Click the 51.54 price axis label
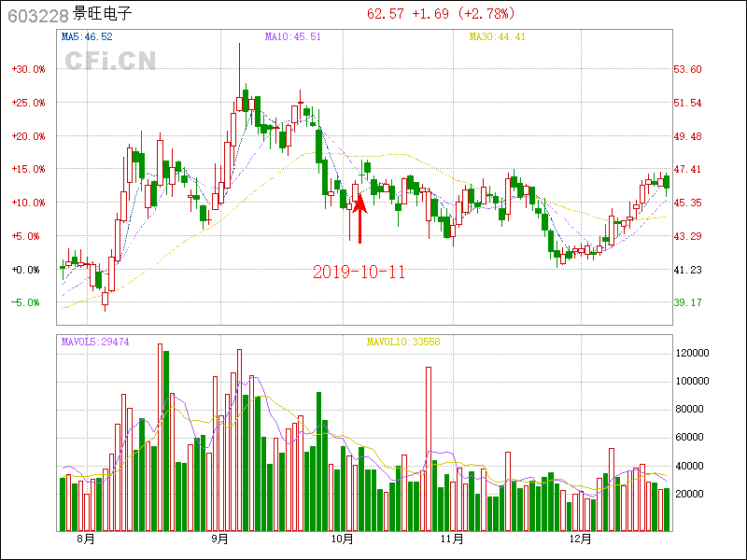 tap(687, 103)
